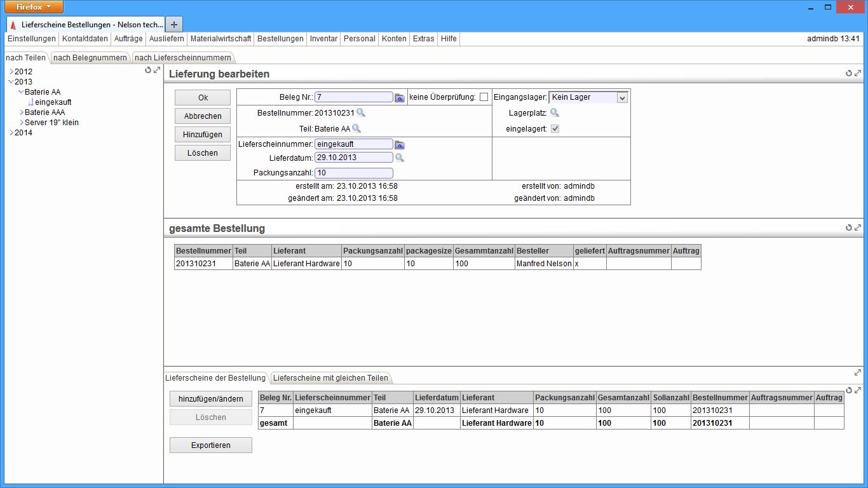868x488 pixels.
Task: Open the date picker icon next to Lieferdatum
Action: coord(399,158)
